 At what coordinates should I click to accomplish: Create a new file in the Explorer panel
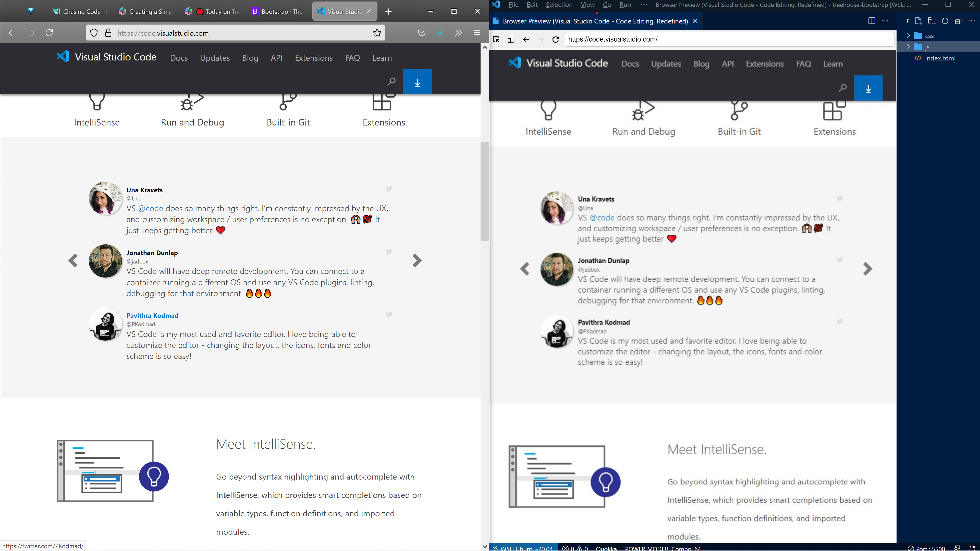tap(919, 21)
